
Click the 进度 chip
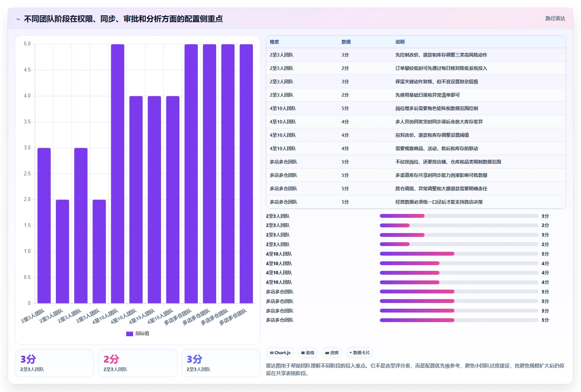coord(332,353)
